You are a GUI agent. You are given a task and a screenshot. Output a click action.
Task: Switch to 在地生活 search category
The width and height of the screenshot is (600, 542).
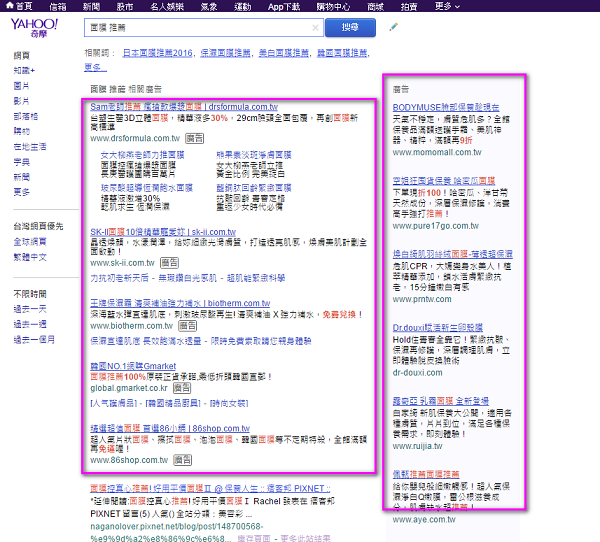(30, 147)
